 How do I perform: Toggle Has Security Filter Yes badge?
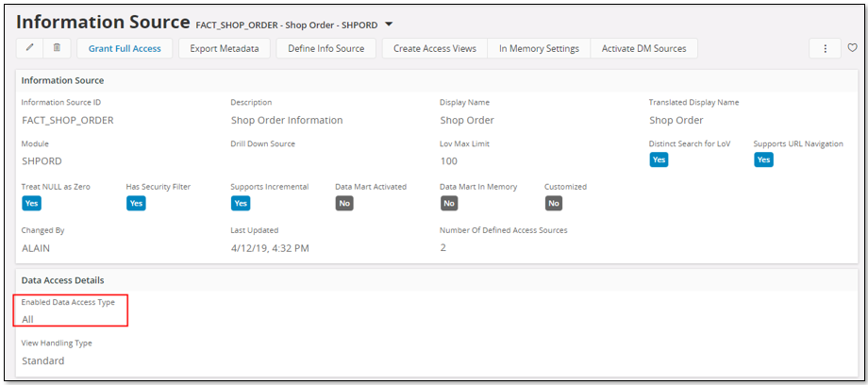click(136, 203)
